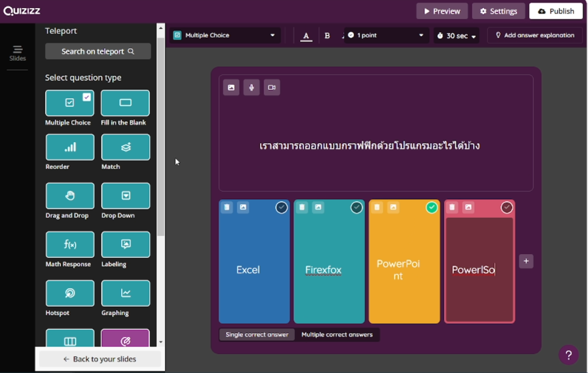Uncheck PowerPoint as correct answer
The height and width of the screenshot is (373, 588).
coord(432,208)
